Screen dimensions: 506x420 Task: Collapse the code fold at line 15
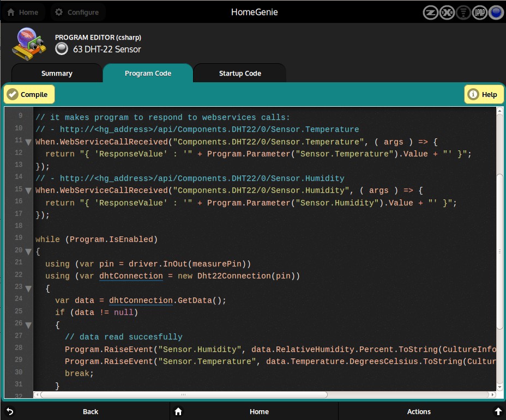pos(28,190)
